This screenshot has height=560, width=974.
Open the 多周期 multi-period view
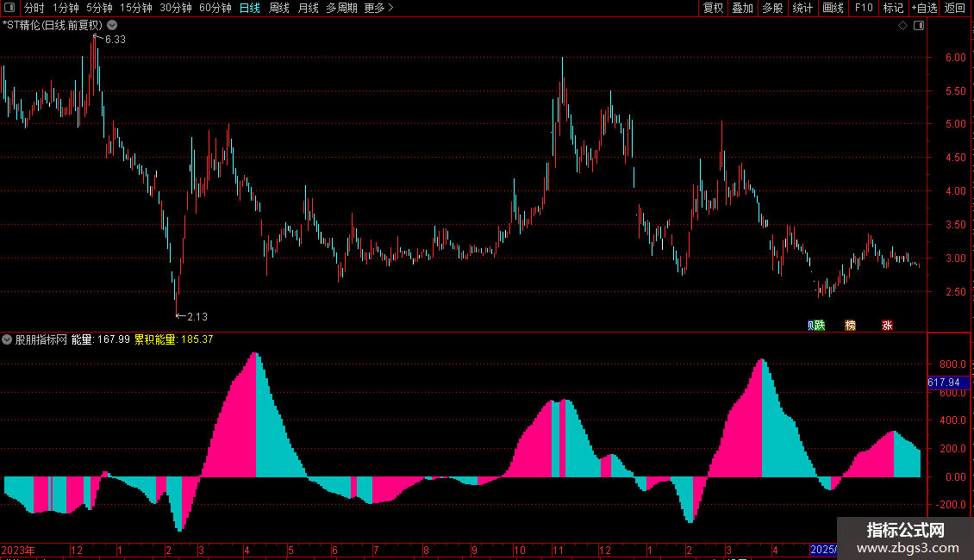point(341,8)
